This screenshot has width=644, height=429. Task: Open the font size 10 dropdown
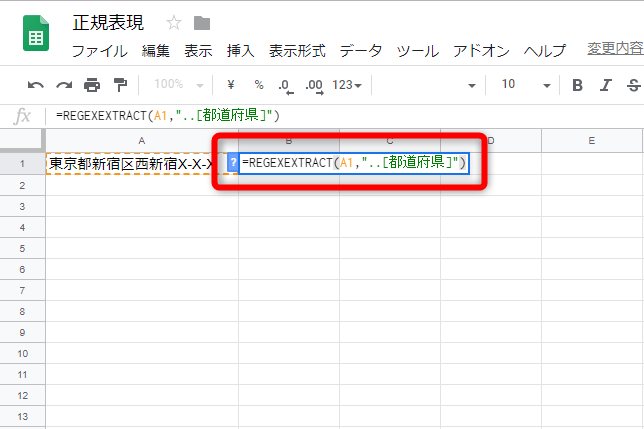pyautogui.click(x=525, y=85)
